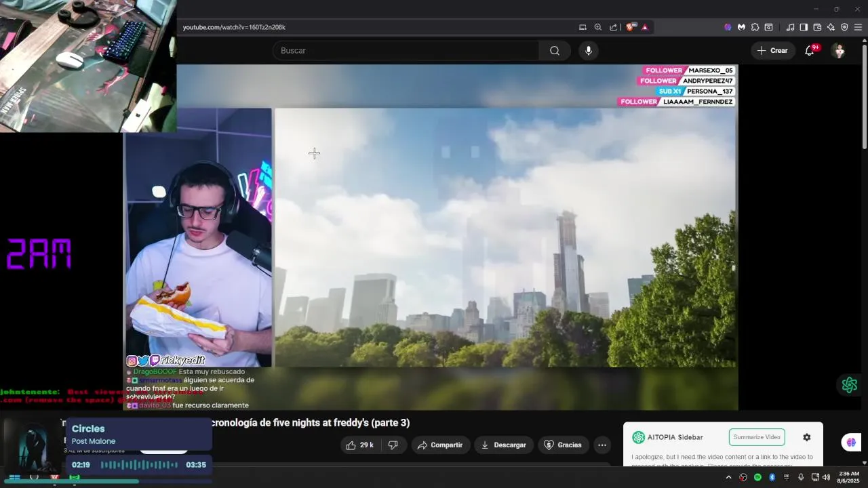Click the Spotify icon in system tray

click(x=757, y=477)
